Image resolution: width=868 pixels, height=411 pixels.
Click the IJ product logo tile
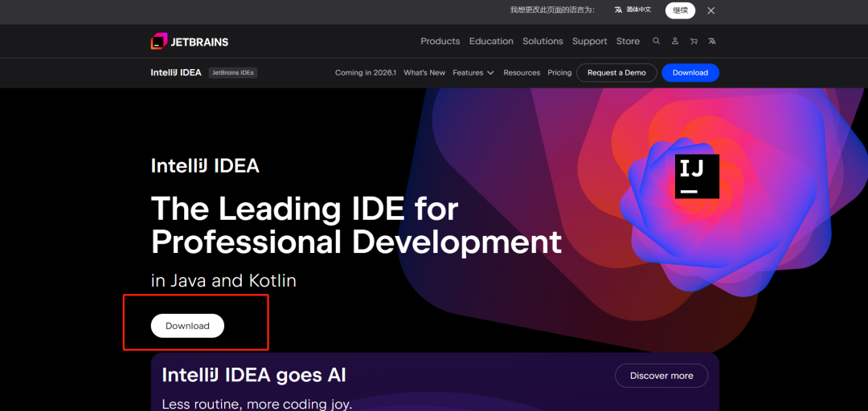coord(697,177)
